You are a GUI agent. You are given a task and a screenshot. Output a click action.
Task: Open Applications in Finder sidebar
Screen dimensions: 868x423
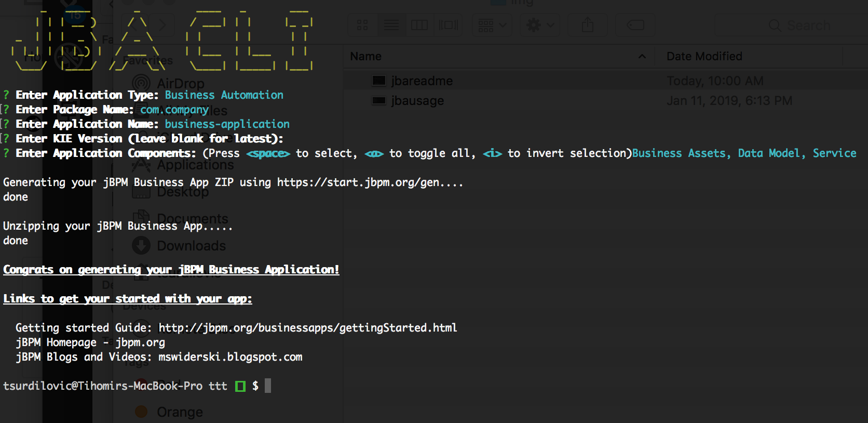pyautogui.click(x=195, y=165)
